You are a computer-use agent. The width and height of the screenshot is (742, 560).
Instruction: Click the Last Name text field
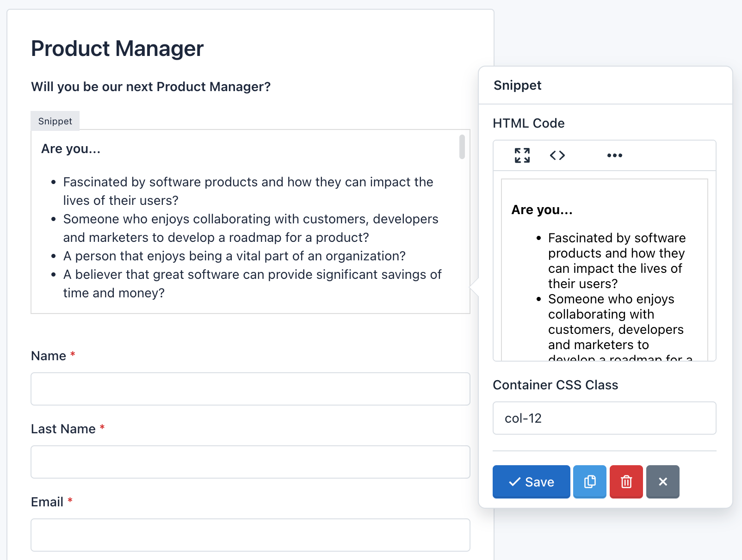[250, 462]
